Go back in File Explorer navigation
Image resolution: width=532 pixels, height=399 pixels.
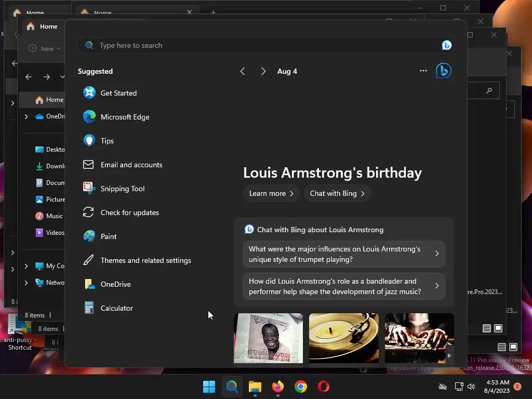click(x=29, y=77)
